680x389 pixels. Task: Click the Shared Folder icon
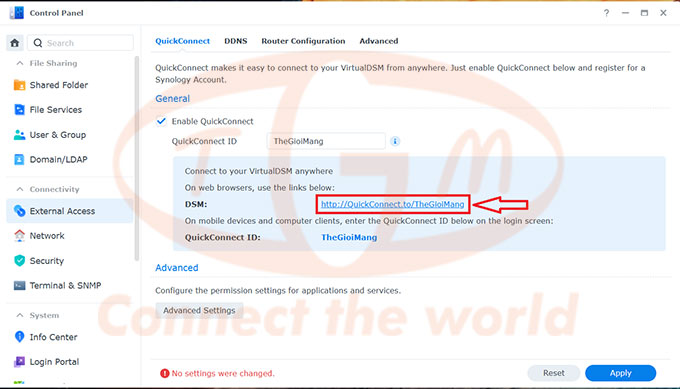20,85
